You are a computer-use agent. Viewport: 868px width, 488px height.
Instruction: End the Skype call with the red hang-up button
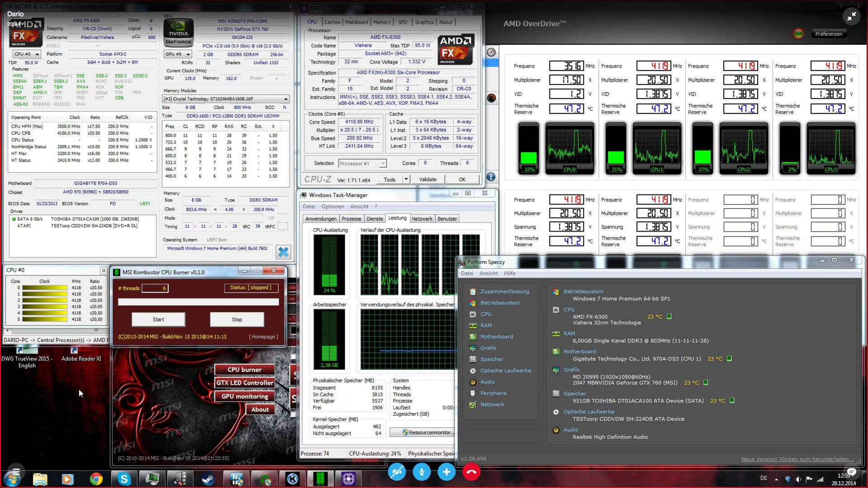click(x=471, y=472)
